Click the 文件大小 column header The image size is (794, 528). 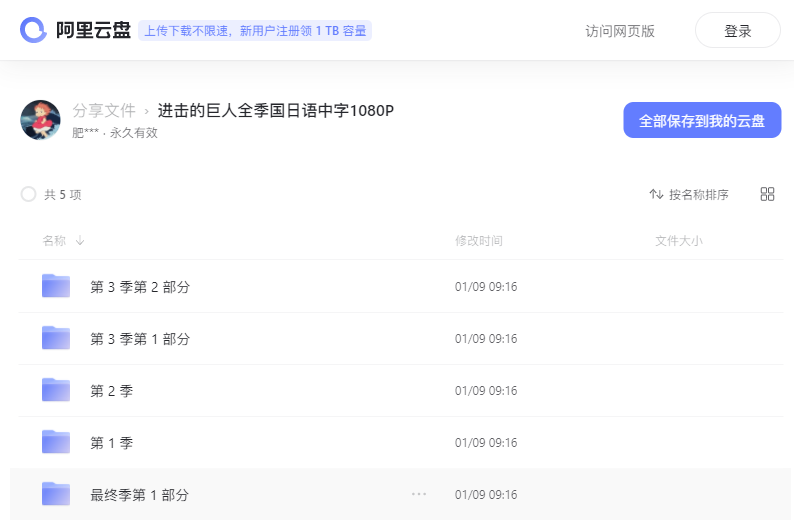679,240
